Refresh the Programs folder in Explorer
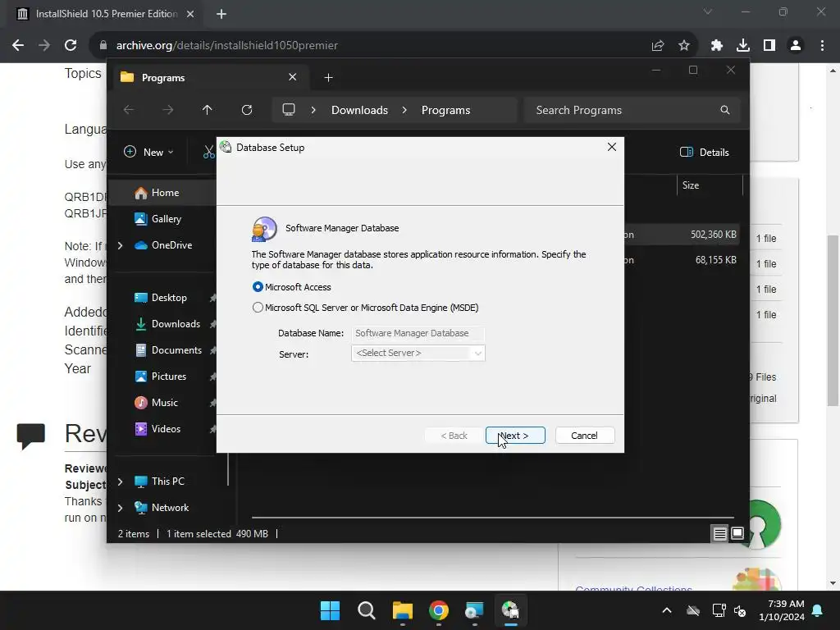840x630 pixels. [x=247, y=110]
